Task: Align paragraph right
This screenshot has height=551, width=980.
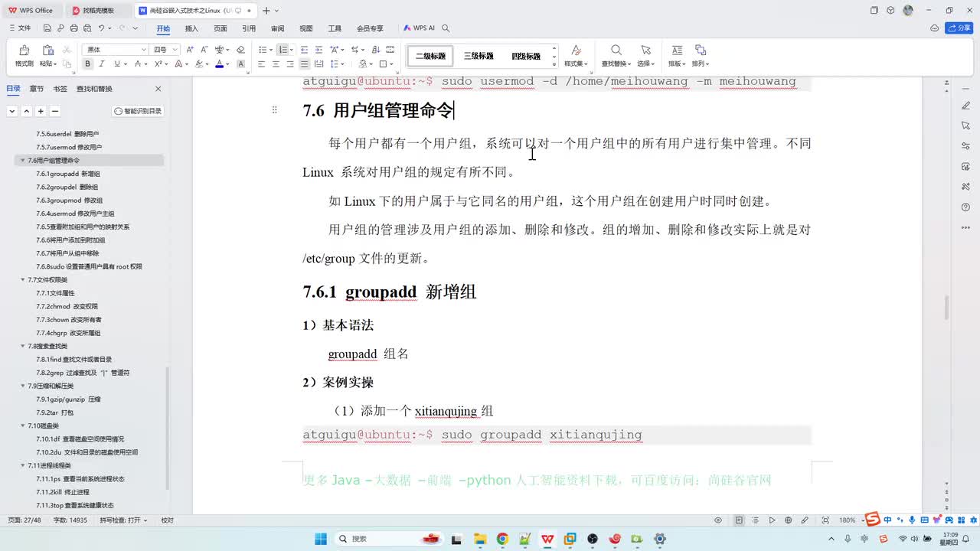Action: coord(290,64)
